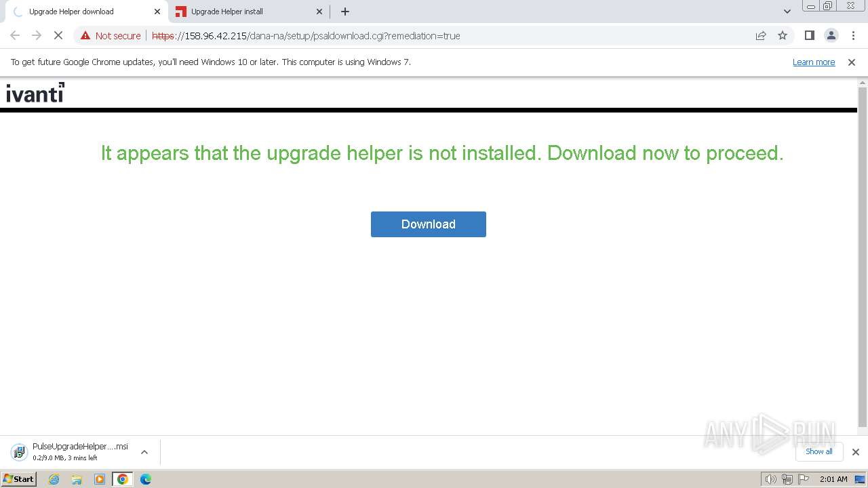The height and width of the screenshot is (488, 868).
Task: Close the Upgrade Helper download tab
Action: [157, 12]
